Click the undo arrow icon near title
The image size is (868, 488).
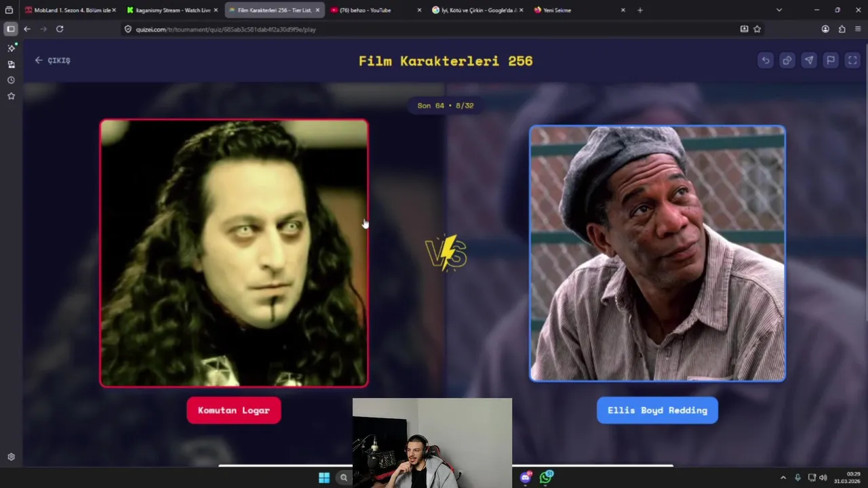point(766,60)
